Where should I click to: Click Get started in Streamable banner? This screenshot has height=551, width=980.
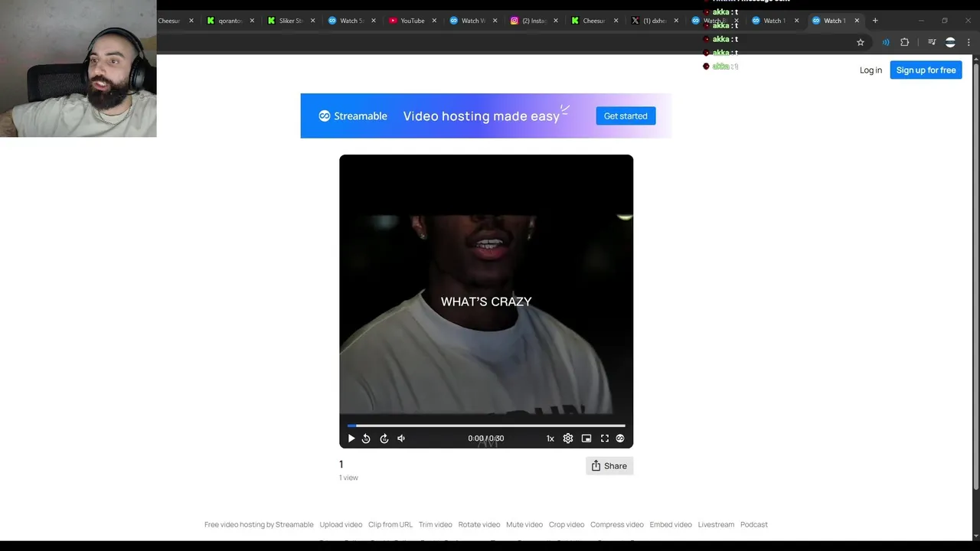click(x=626, y=116)
